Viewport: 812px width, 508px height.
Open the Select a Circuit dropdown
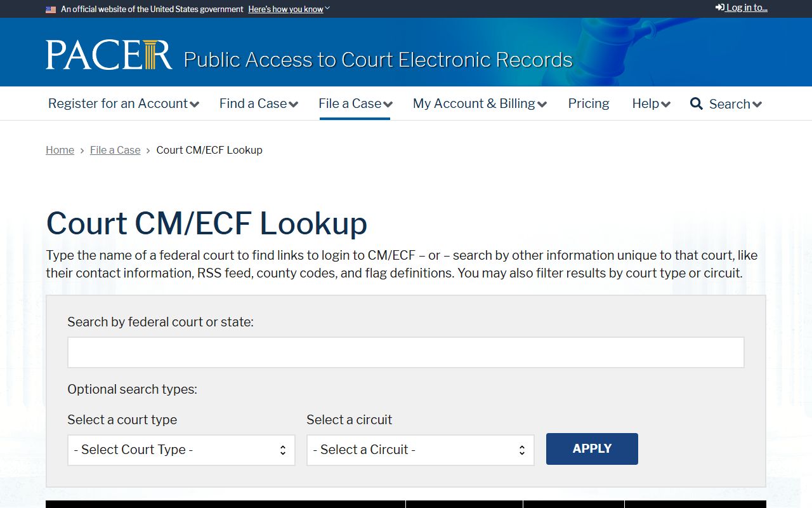point(421,450)
